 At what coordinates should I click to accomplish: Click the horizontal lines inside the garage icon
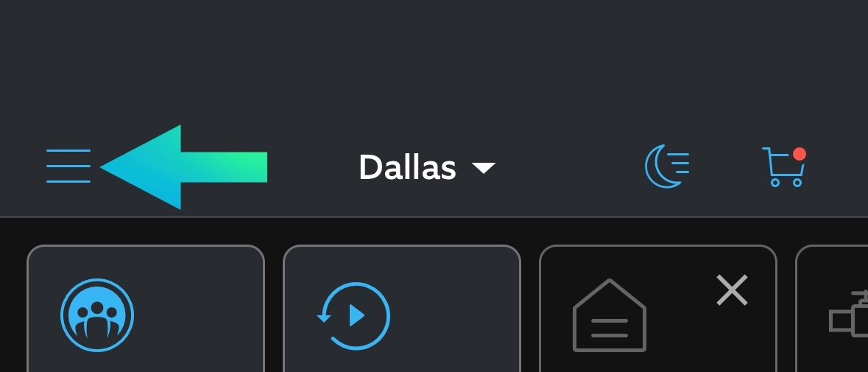click(610, 328)
